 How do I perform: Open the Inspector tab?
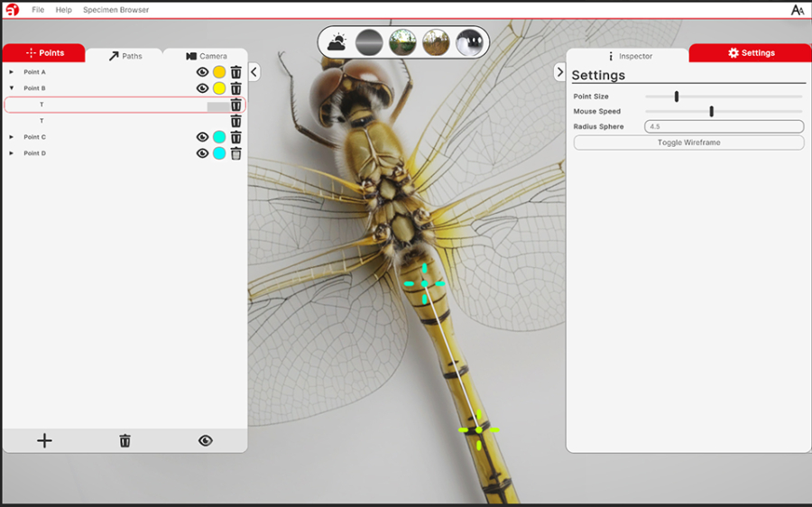pyautogui.click(x=630, y=56)
